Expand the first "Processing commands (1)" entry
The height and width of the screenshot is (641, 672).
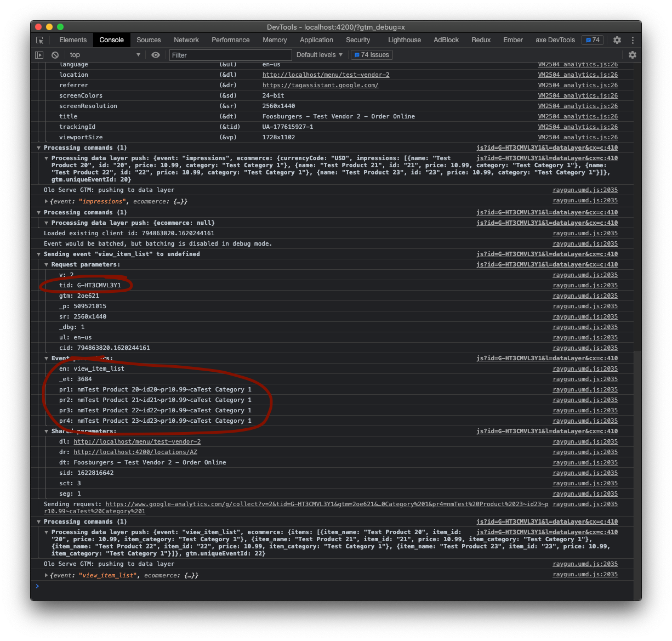click(38, 148)
